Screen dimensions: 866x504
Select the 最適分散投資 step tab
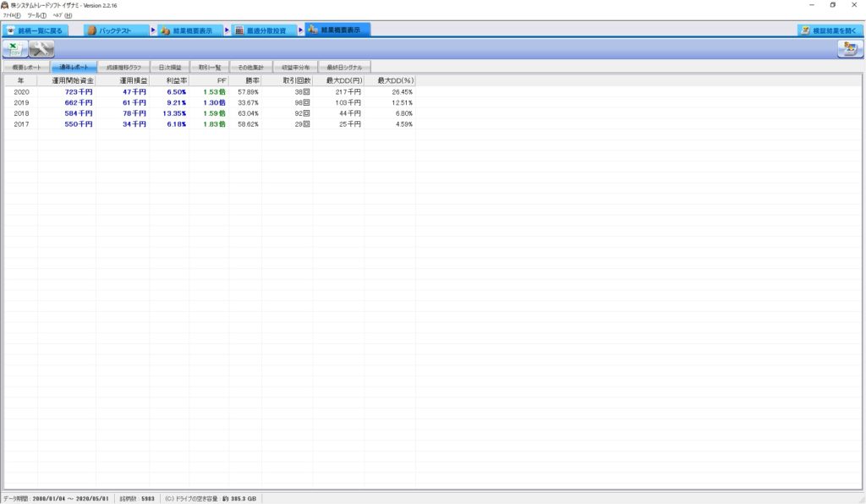[x=263, y=30]
